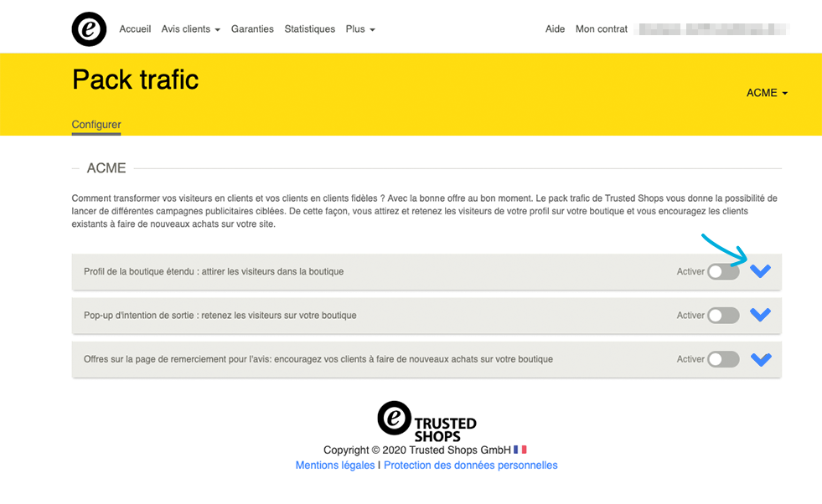Toggle 'Offres sur la page de remerciement' switch
The width and height of the screenshot is (822, 504).
[723, 359]
